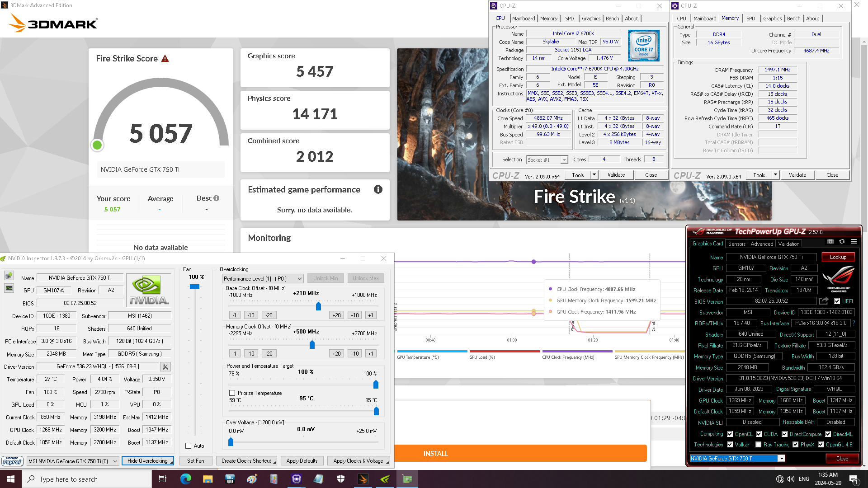Open the GPU-Z hamburger menu
The height and width of the screenshot is (488, 868).
click(x=854, y=242)
